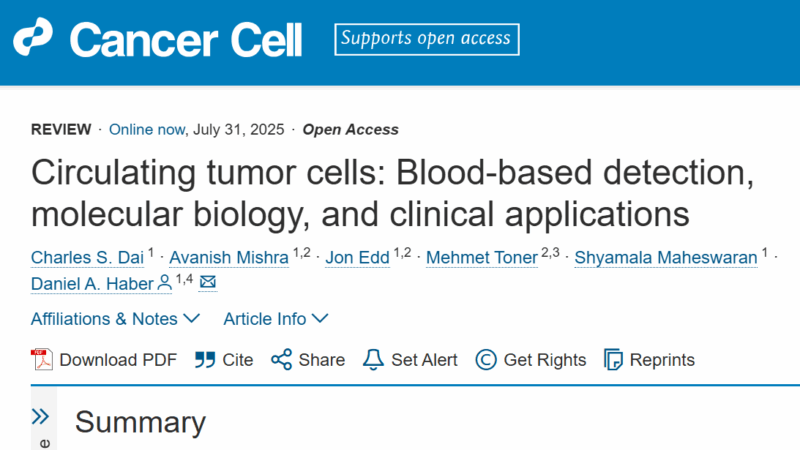Screen dimensions: 800x450
Task: Open author Mehmet Toner link
Action: [482, 258]
